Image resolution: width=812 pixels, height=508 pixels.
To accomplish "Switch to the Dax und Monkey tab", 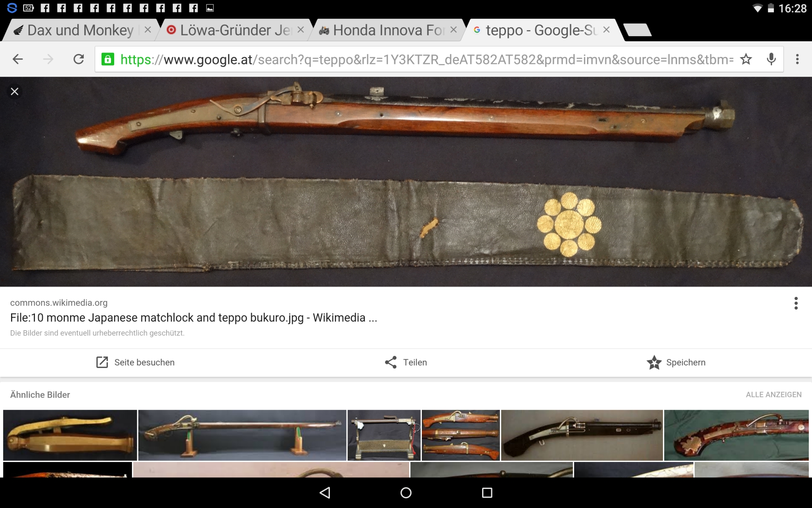I will pos(79,31).
